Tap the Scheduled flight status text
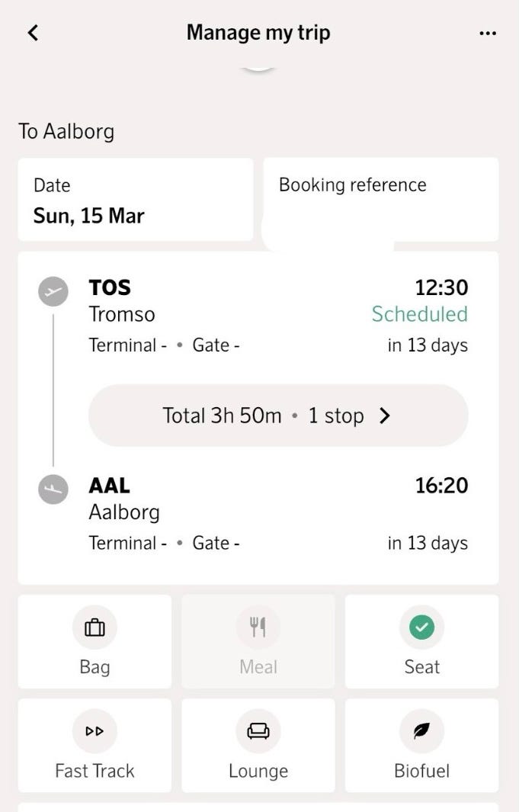This screenshot has height=812, width=519. (x=419, y=314)
